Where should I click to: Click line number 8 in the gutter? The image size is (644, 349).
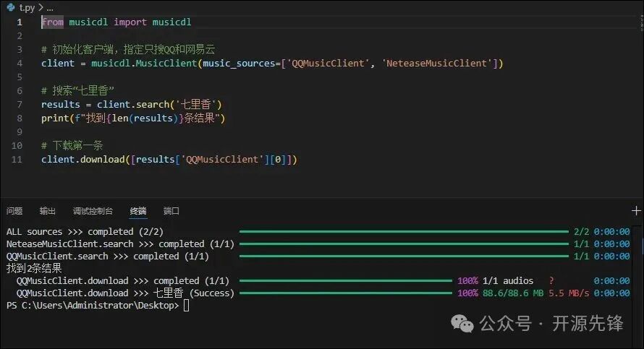point(20,118)
